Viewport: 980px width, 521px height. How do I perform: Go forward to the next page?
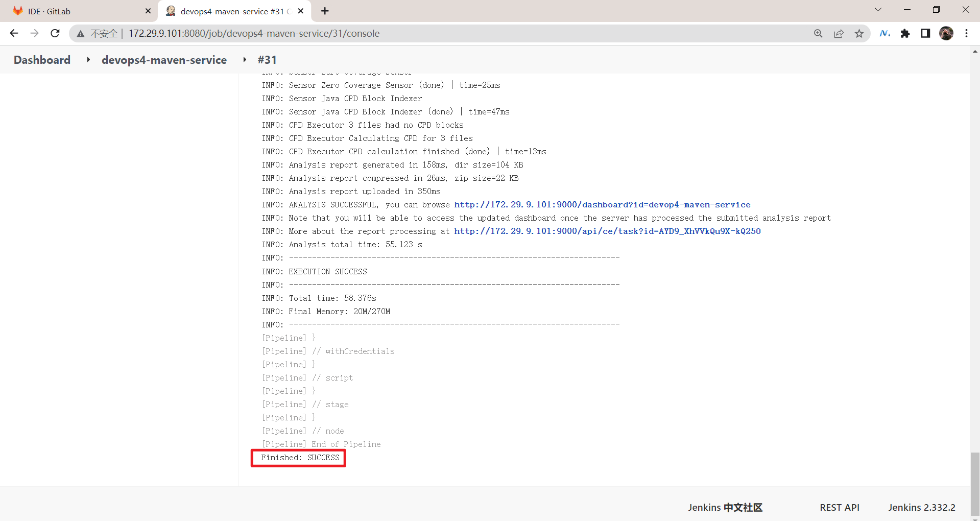[34, 33]
